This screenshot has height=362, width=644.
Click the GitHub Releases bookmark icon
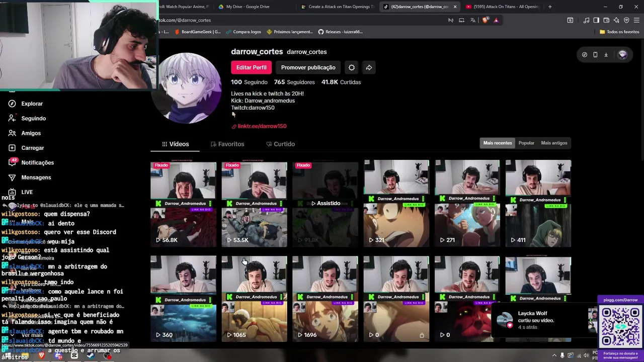point(321,32)
